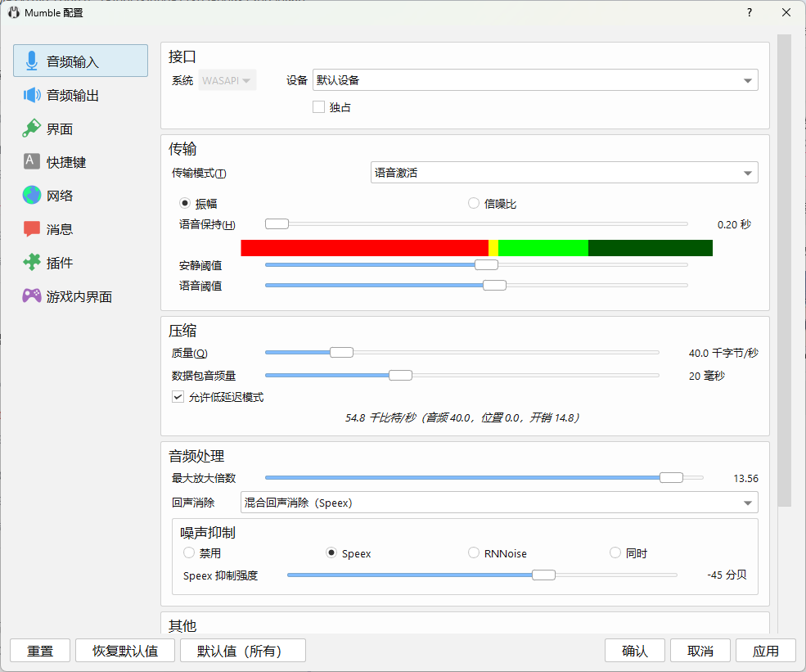Click the 质量 slider handle
Image resolution: width=806 pixels, height=672 pixels.
pyautogui.click(x=341, y=353)
